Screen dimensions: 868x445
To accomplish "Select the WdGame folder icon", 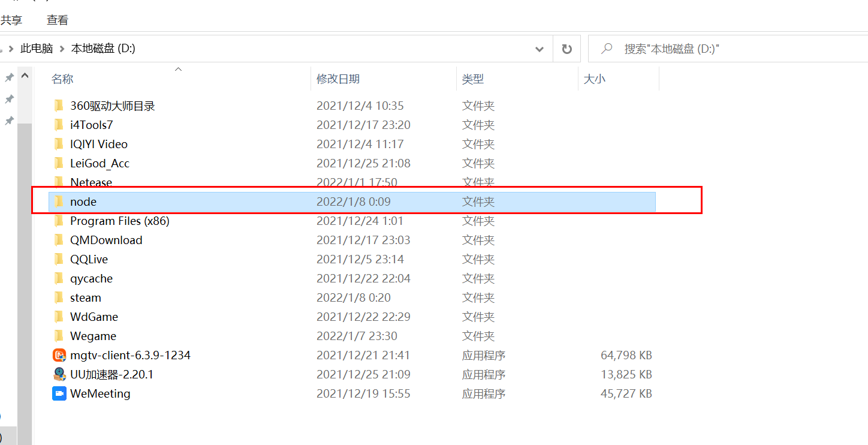I will (59, 317).
